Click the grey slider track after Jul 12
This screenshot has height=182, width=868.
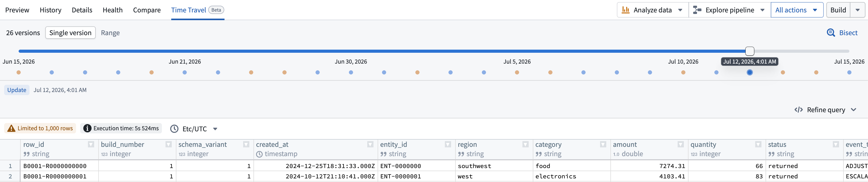click(802, 51)
